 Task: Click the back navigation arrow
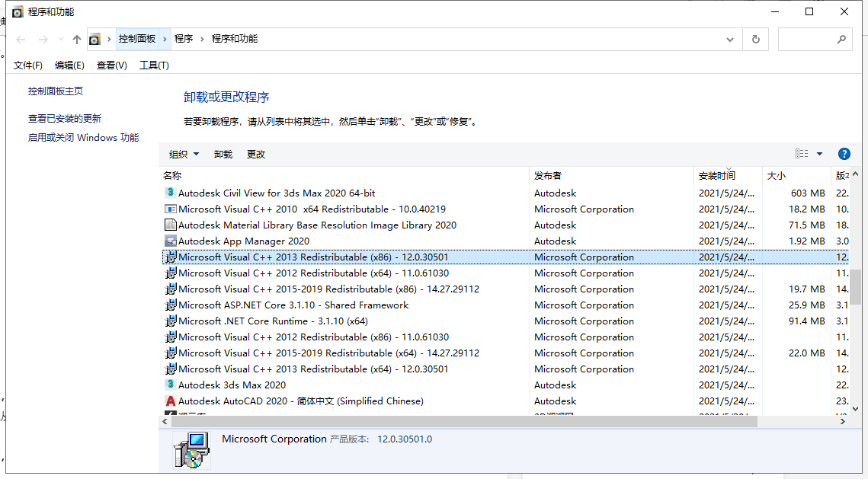[21, 40]
